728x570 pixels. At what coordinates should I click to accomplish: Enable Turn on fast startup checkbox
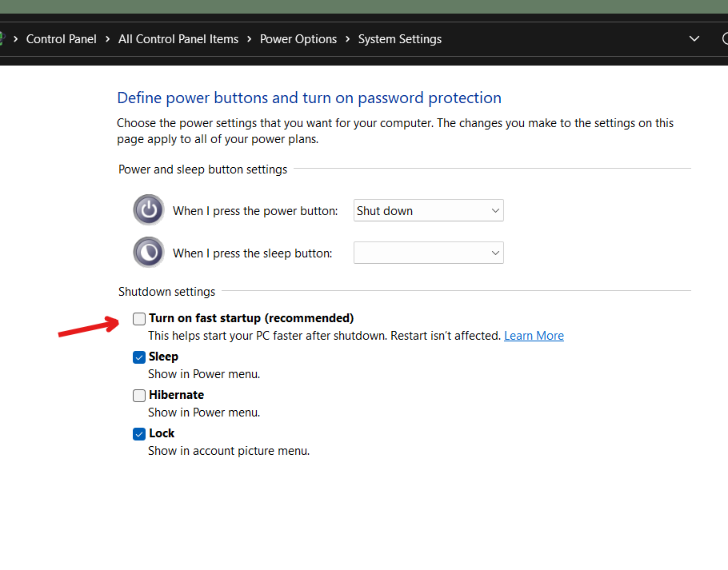(139, 319)
